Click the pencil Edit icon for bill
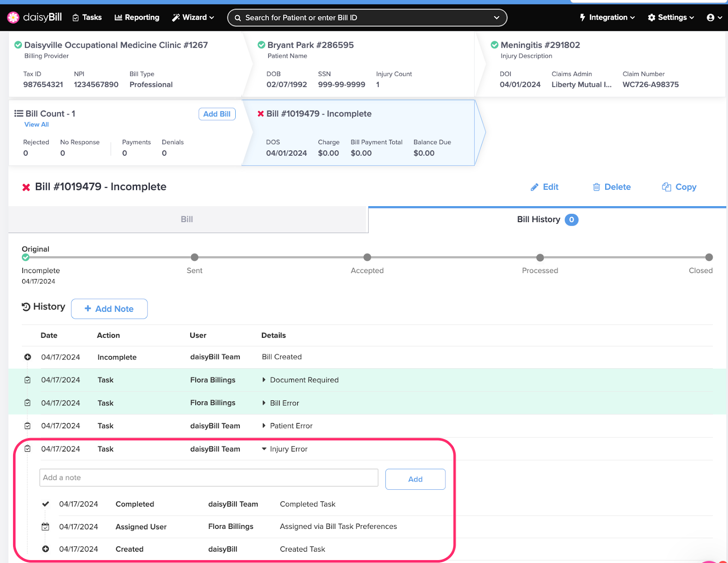Viewport: 728px width, 563px height. click(x=534, y=187)
